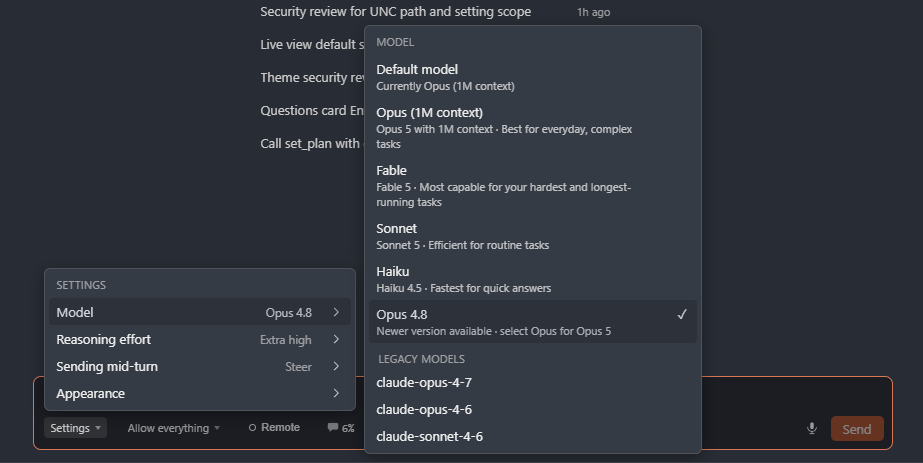Choose the Sonnet model

(533, 237)
